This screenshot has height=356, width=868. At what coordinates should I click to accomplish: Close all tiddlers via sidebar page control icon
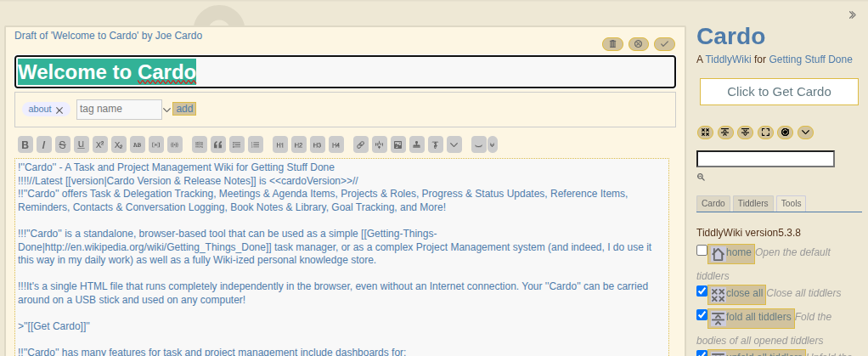pyautogui.click(x=705, y=133)
